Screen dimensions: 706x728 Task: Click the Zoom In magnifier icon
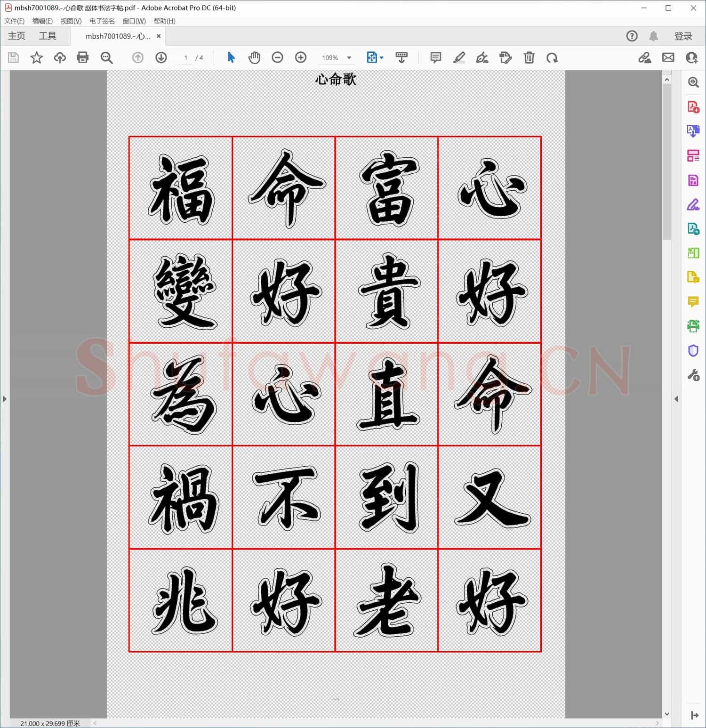pos(301,57)
